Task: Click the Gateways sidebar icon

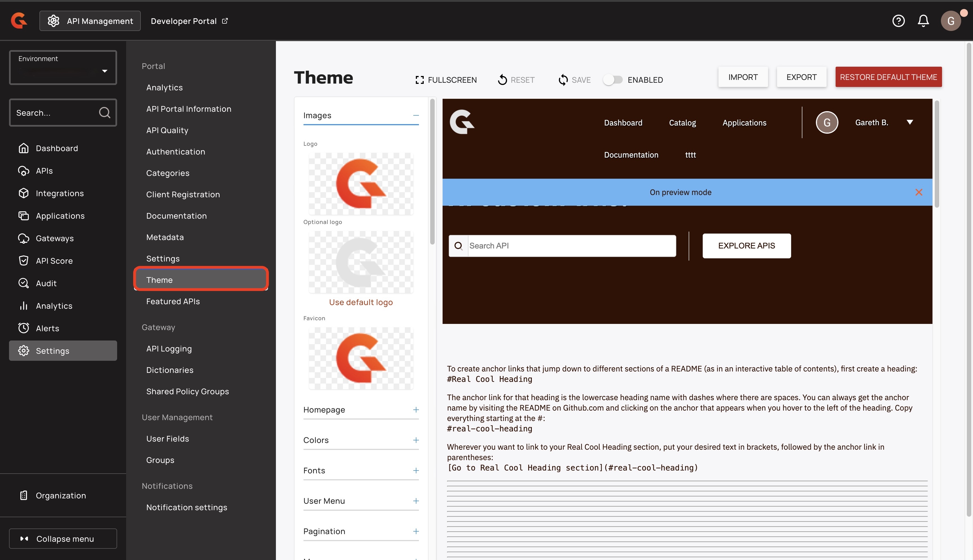Action: [x=23, y=238]
